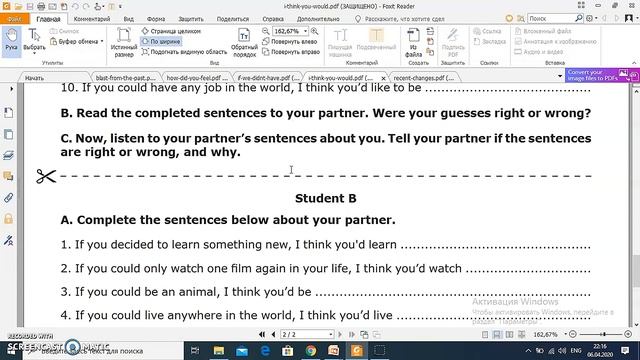
Task: Open the Справка ribbon tab
Action: click(273, 19)
